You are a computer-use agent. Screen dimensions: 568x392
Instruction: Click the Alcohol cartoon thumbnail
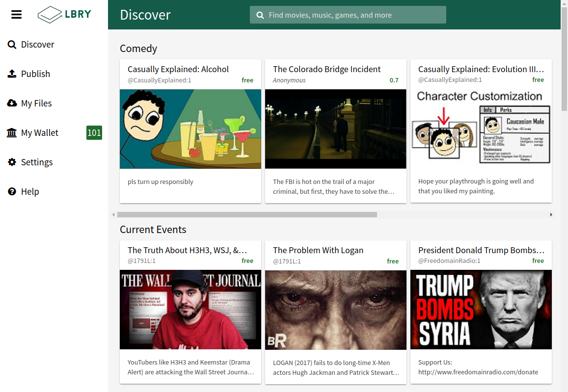pos(190,129)
